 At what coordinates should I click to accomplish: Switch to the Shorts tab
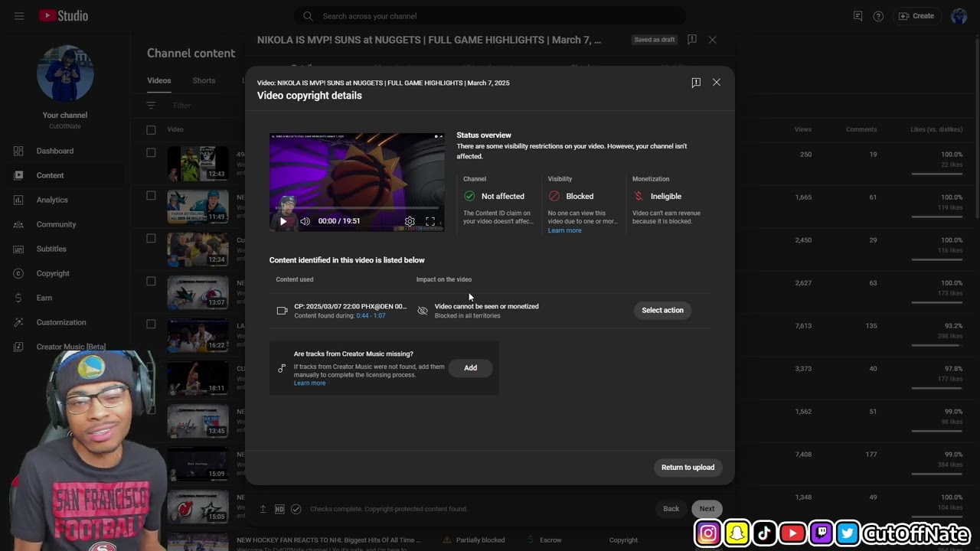coord(204,80)
